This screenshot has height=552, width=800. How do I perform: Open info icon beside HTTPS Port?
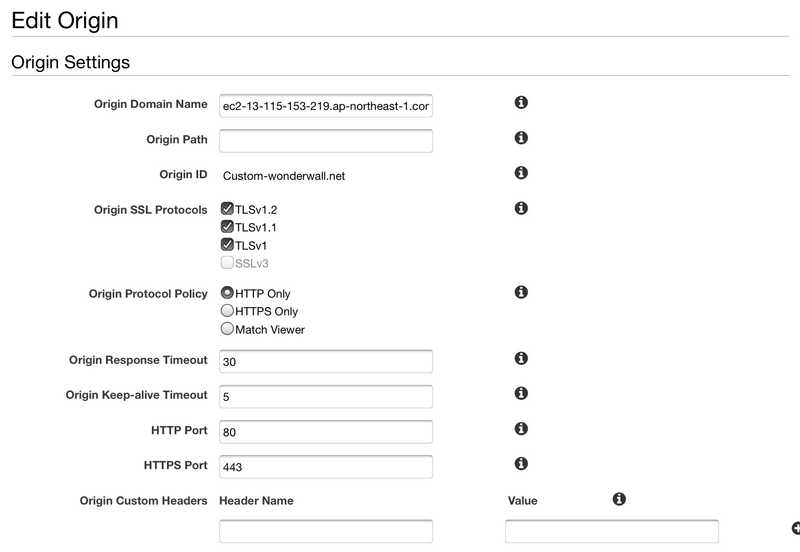click(521, 463)
